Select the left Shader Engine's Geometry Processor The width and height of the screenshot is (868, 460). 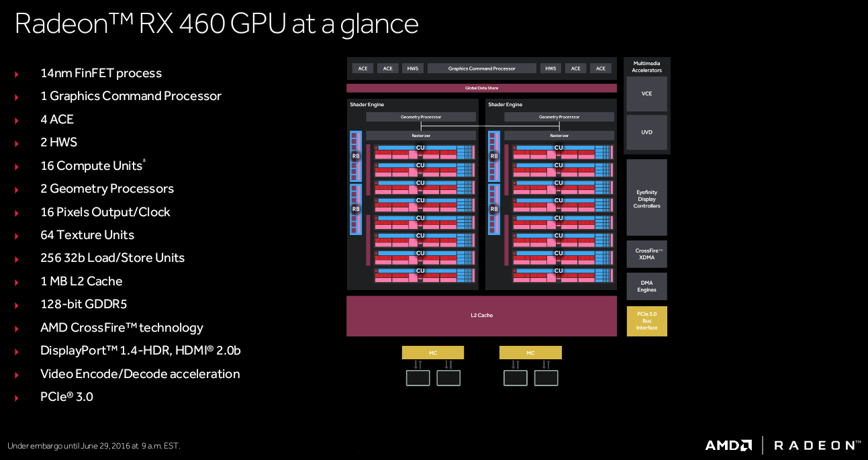point(421,117)
